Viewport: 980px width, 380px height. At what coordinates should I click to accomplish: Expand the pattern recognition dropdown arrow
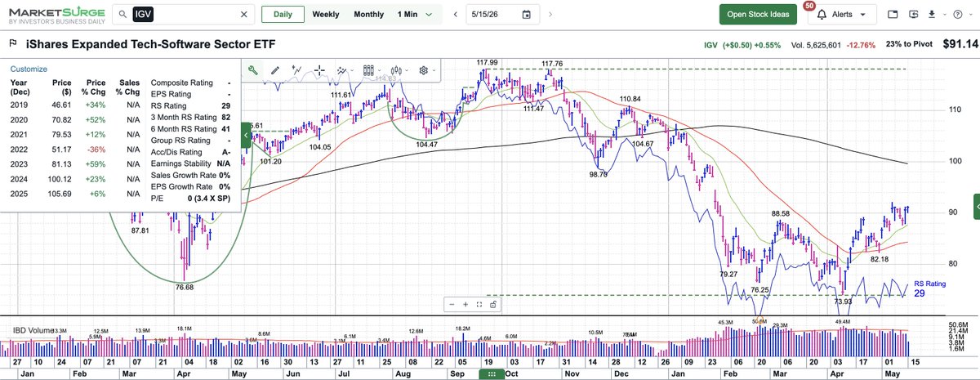353,70
